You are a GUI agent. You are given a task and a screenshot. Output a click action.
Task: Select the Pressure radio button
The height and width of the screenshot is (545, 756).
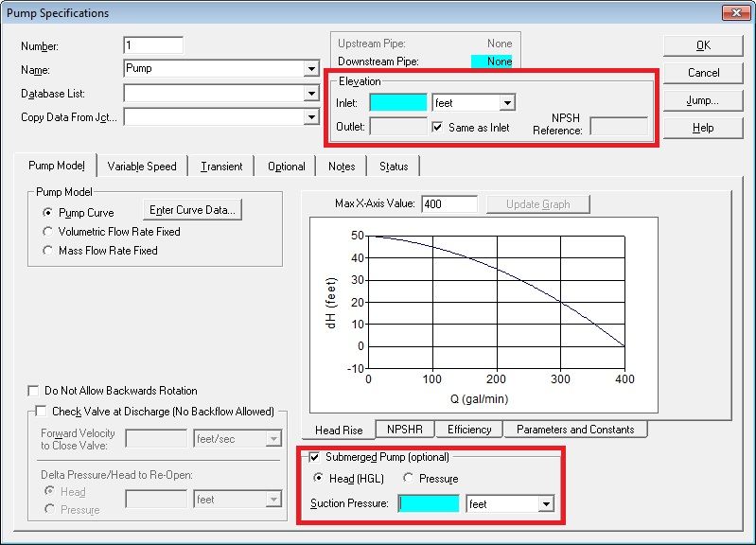[409, 479]
